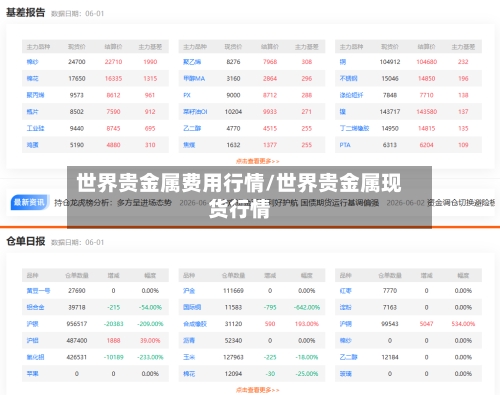The width and height of the screenshot is (500, 395).
Task: Select the 1888 change value
Action: pos(113,341)
